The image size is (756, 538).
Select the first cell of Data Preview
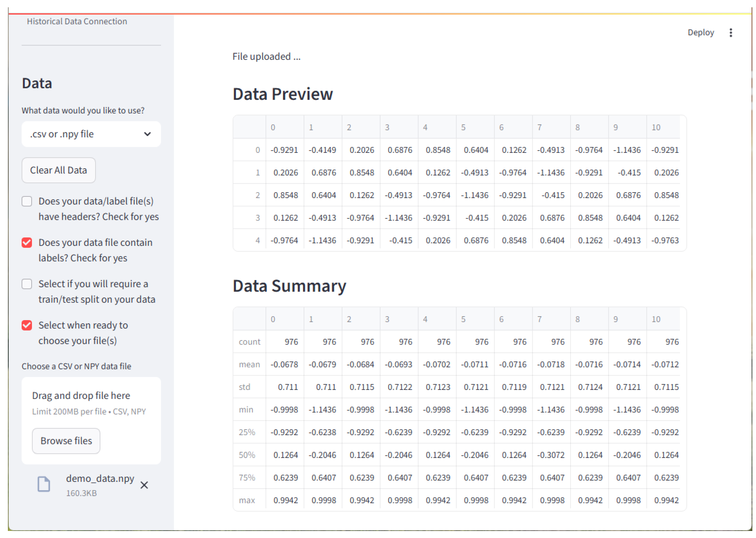tap(285, 150)
